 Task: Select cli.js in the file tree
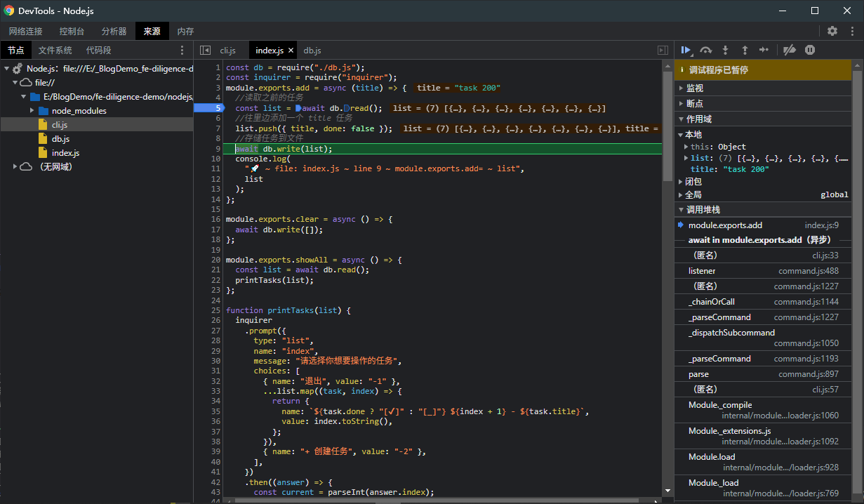tap(97, 125)
